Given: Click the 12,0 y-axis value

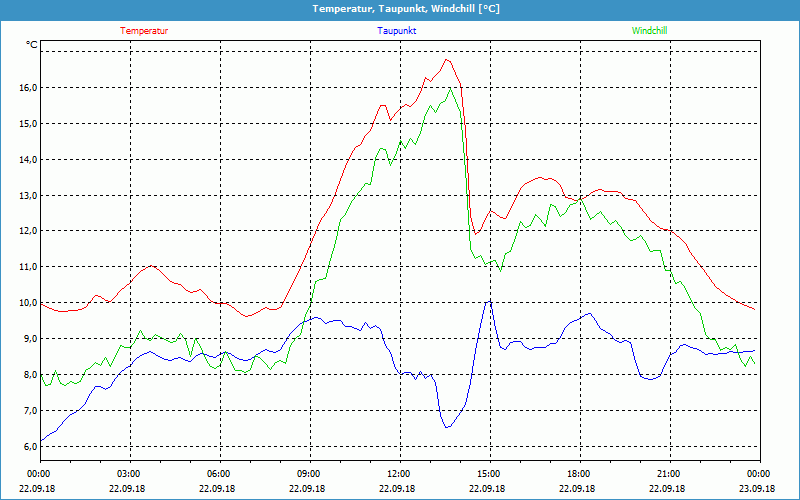Looking at the screenshot, I should tap(29, 231).
